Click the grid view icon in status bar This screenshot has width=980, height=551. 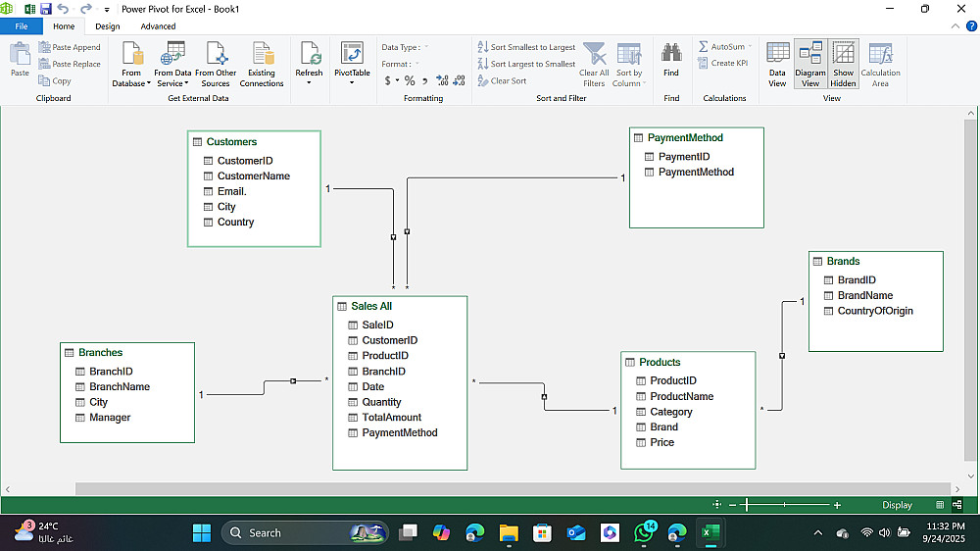940,505
